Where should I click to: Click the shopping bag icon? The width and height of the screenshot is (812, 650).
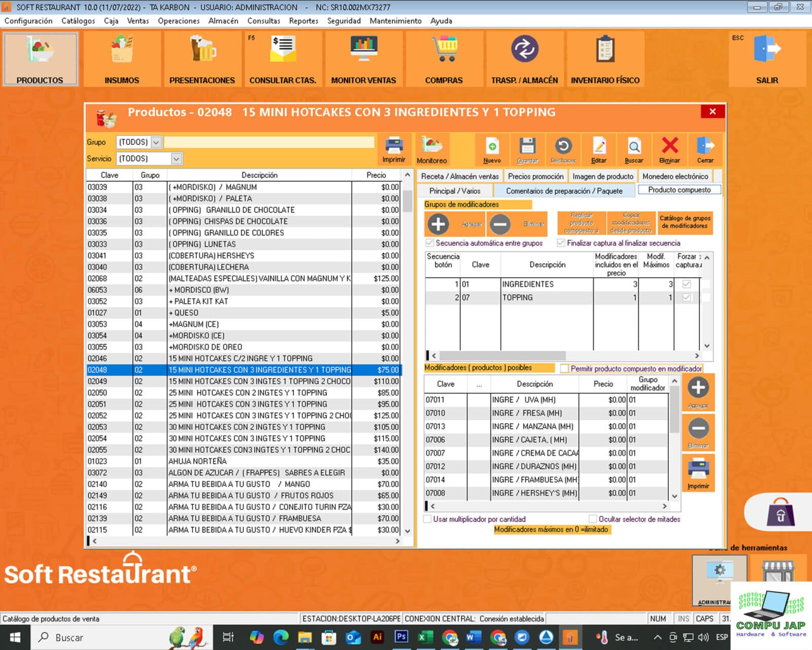point(781,513)
